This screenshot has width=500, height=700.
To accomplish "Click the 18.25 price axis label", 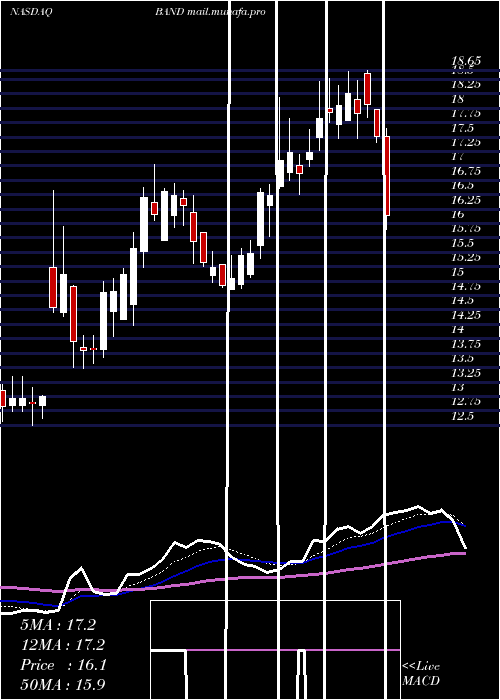I will point(466,84).
